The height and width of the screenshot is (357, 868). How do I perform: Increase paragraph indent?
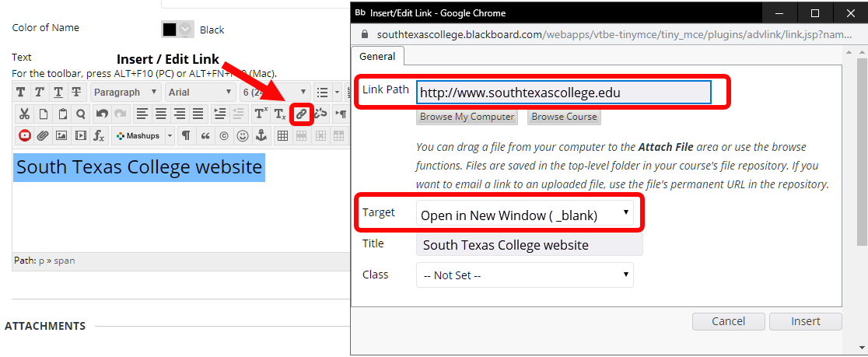point(220,114)
